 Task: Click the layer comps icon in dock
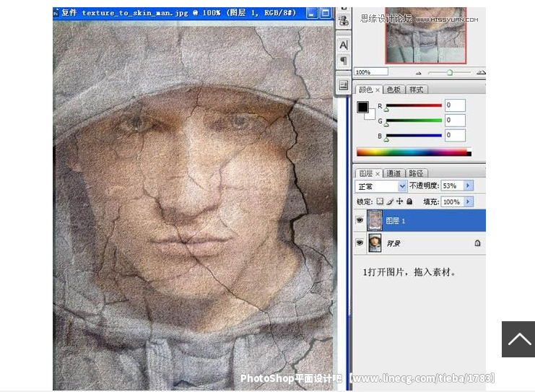tap(344, 84)
